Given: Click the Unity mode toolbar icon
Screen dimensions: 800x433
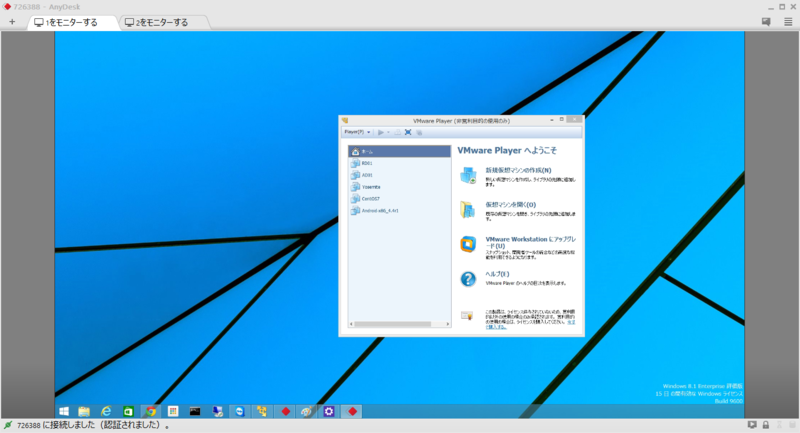Looking at the screenshot, I should click(419, 132).
